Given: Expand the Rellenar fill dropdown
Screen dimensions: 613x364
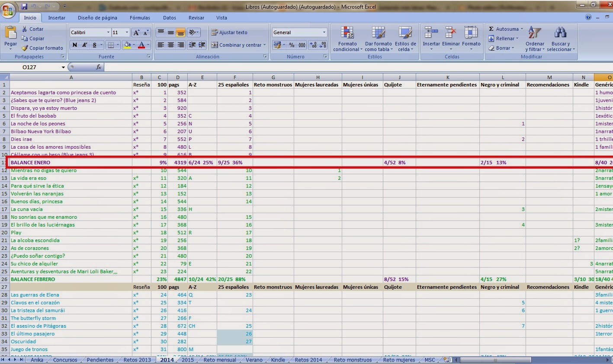Looking at the screenshot, I should click(x=517, y=38).
